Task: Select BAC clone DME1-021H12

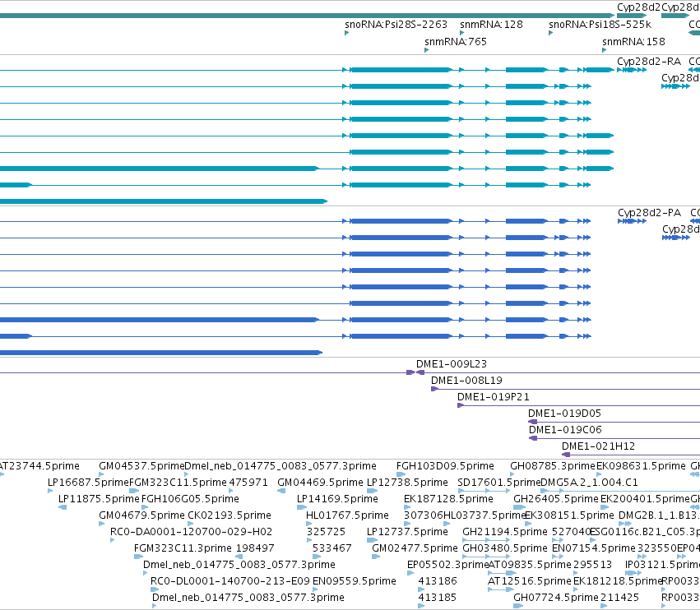Action: 598,446
